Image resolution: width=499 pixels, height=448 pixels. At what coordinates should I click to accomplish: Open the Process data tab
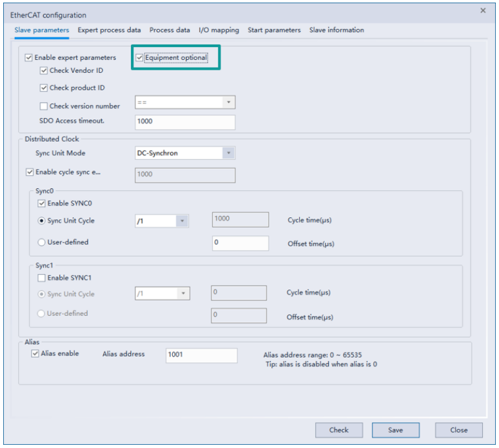170,30
